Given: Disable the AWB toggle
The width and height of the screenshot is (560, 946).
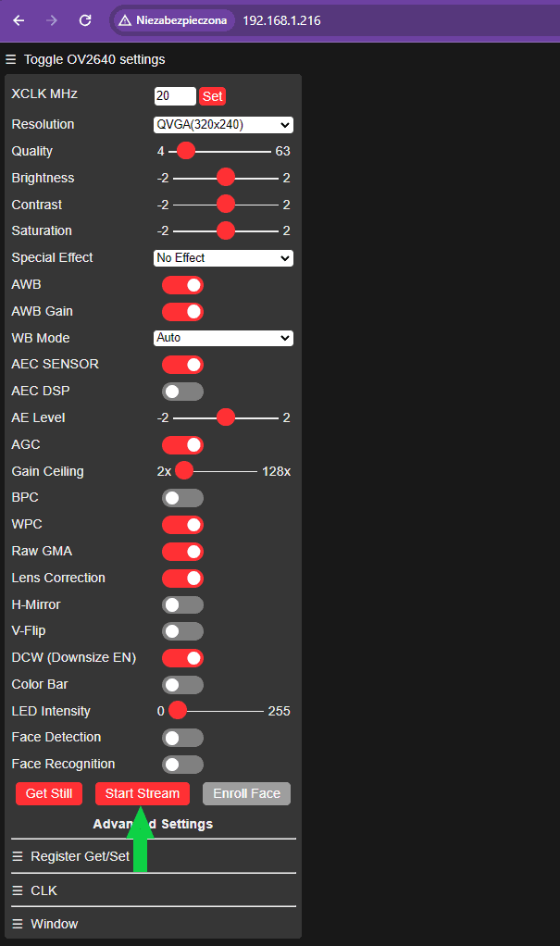Looking at the screenshot, I should click(182, 285).
